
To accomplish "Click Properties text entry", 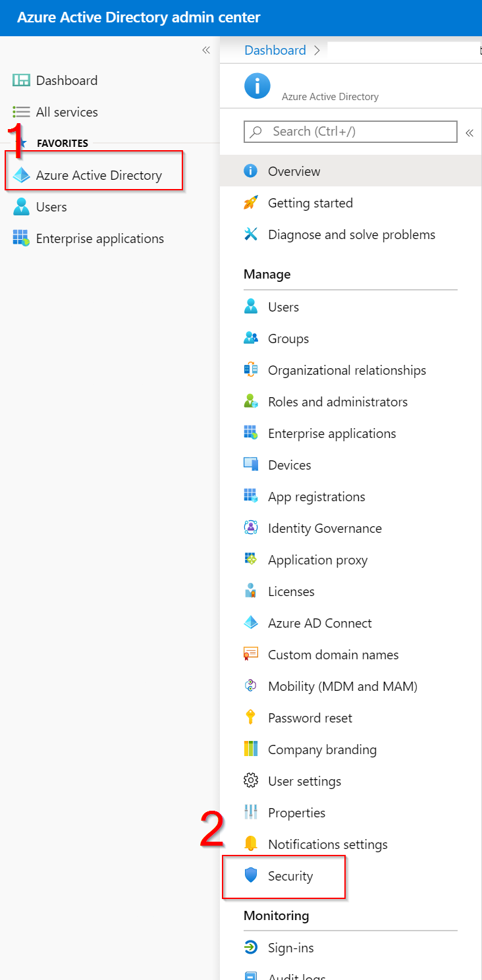I will click(296, 813).
